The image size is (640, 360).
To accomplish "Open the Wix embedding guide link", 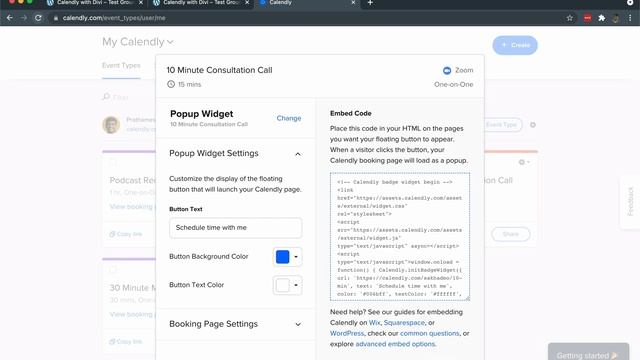I will [x=374, y=322].
